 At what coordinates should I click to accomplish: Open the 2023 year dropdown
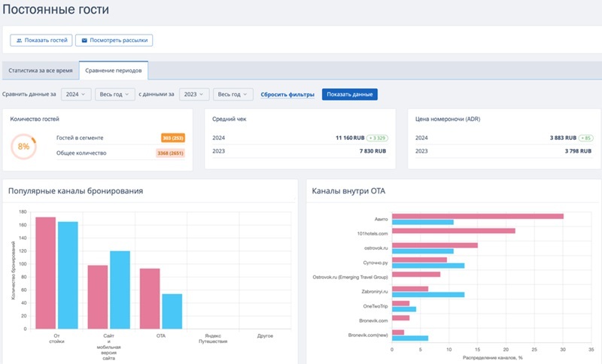[194, 94]
